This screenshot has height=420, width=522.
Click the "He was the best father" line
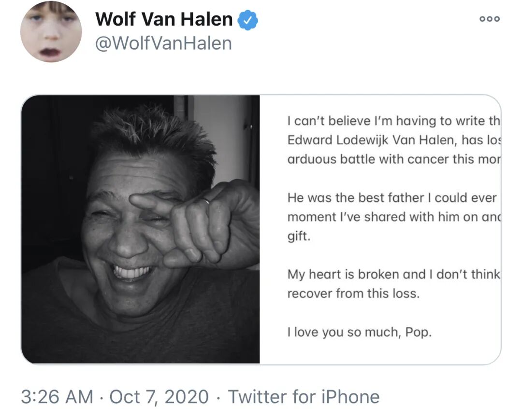(391, 197)
